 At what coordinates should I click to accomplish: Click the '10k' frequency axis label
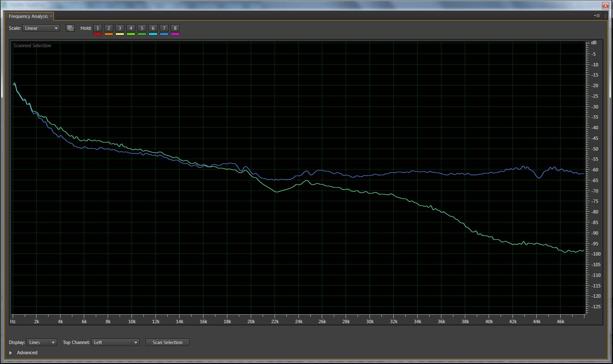point(132,321)
